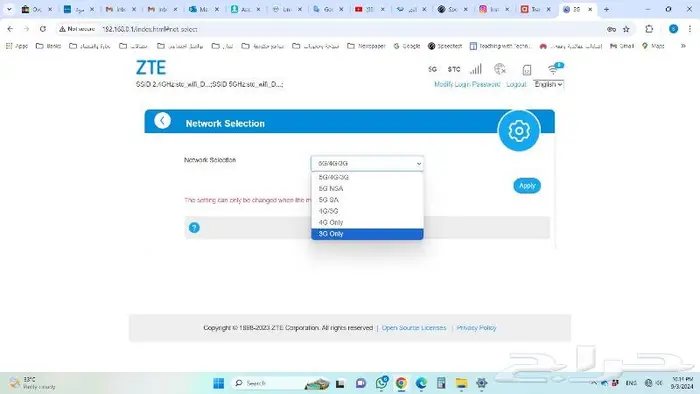Open the English language dropdown
This screenshot has height=394, width=700.
point(548,84)
